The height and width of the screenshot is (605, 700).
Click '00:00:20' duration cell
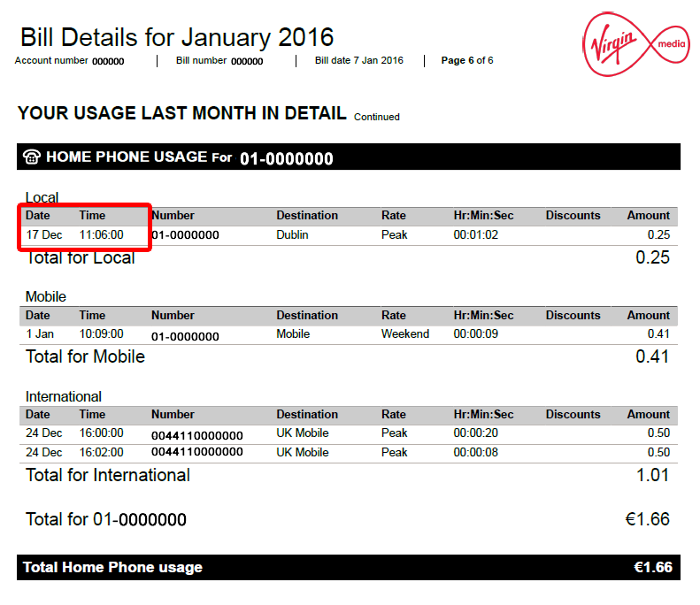coord(475,433)
